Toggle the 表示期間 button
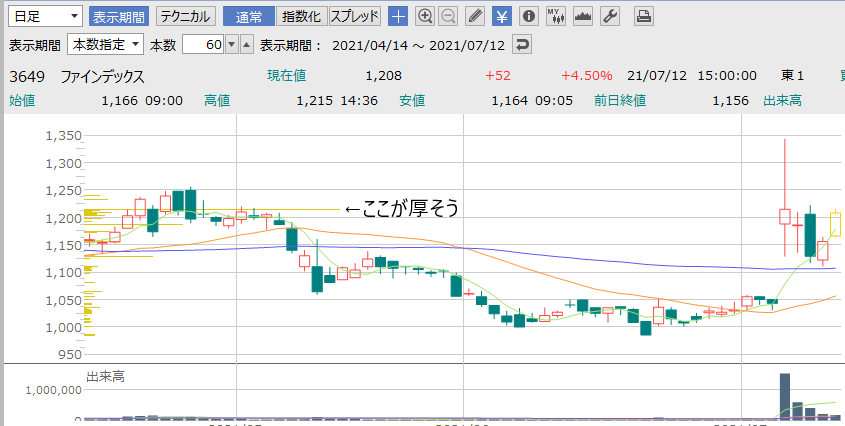Image resolution: width=845 pixels, height=426 pixels. 119,16
